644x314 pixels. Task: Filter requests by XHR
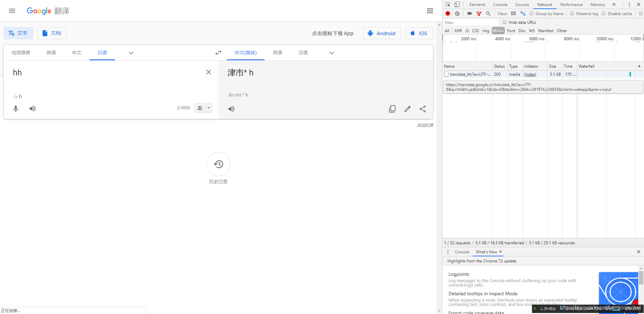pyautogui.click(x=458, y=30)
